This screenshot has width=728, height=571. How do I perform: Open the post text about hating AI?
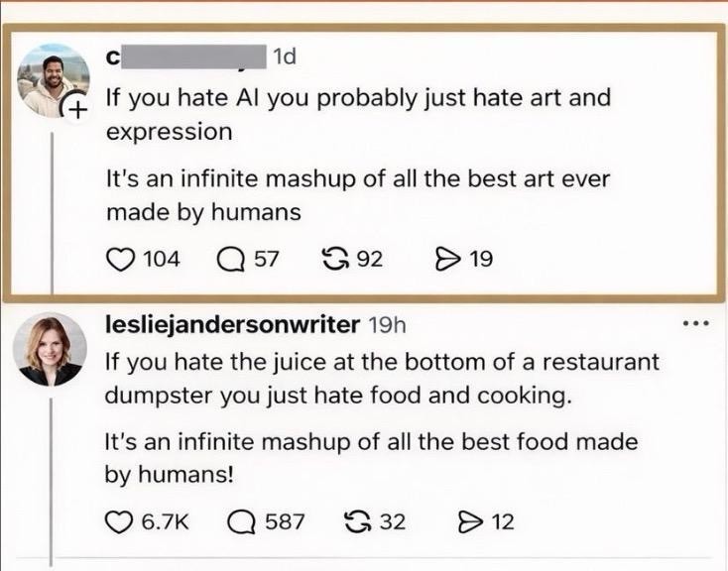(x=357, y=114)
